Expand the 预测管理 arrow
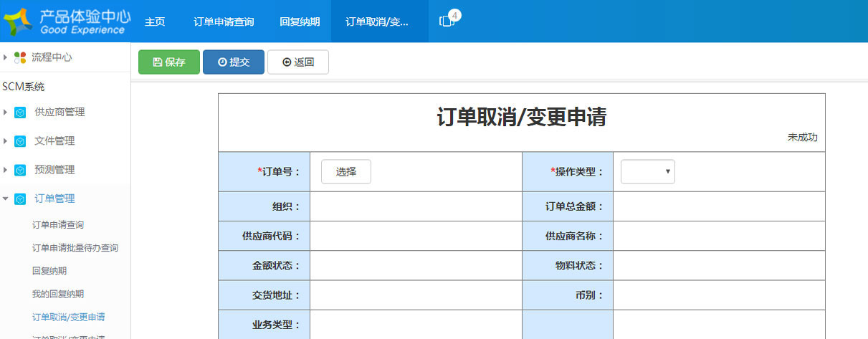 (x=6, y=170)
